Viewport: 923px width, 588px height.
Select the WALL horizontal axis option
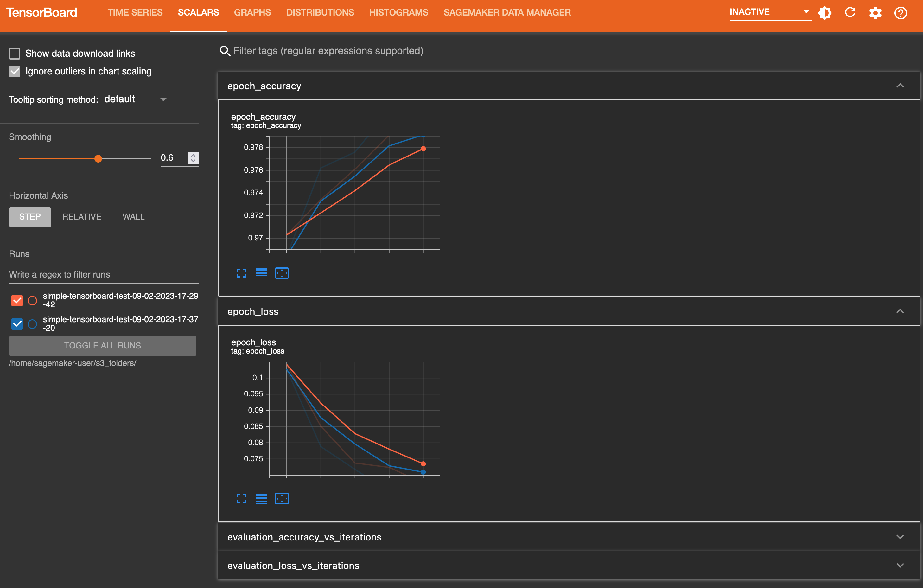pyautogui.click(x=132, y=217)
